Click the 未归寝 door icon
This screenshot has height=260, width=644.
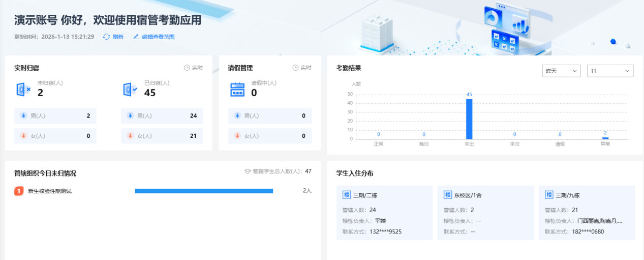(x=23, y=90)
